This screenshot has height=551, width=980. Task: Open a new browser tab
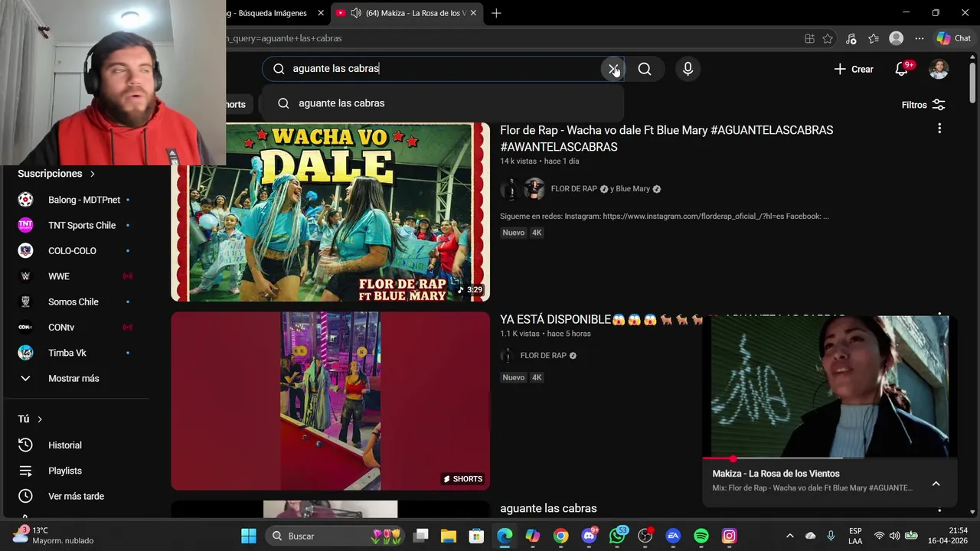496,13
